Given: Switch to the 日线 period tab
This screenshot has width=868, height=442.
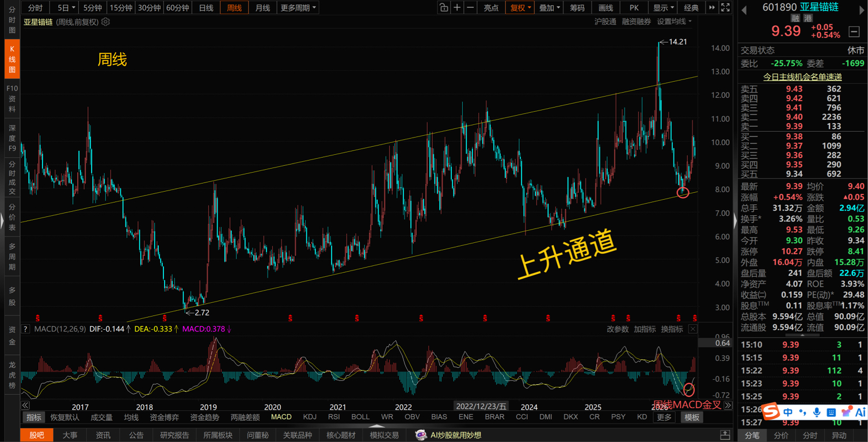Looking at the screenshot, I should 206,7.
